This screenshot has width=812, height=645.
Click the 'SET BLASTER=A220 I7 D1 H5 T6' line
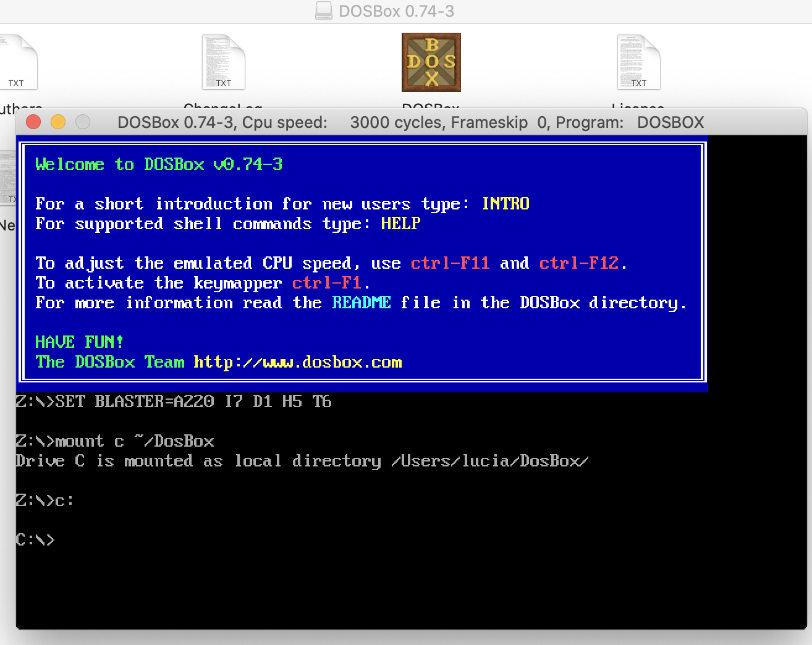(x=174, y=402)
